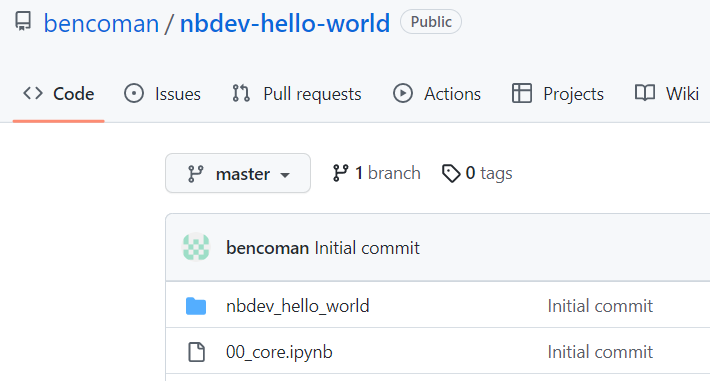Click the blue folder icon
Screen dimensions: 710x381
point(196,306)
